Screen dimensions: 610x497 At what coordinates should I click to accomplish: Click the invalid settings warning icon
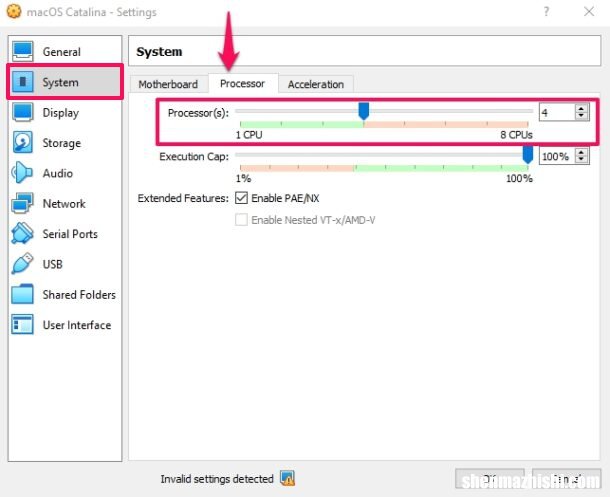coord(287,478)
